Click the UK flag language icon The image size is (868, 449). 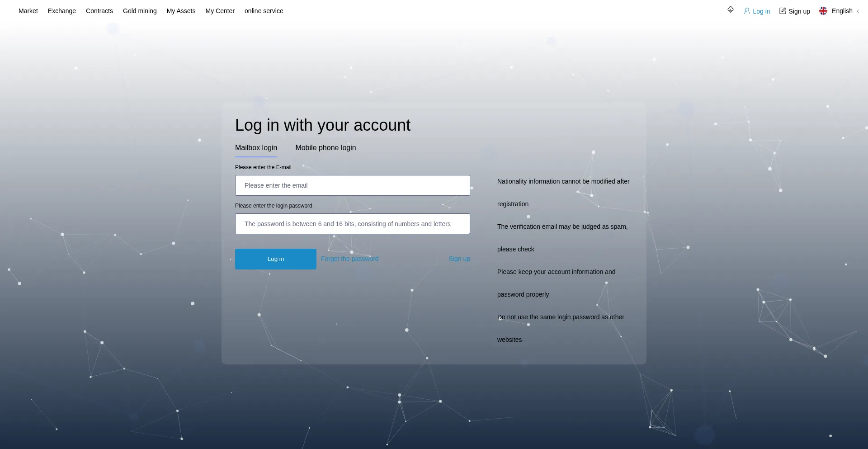pyautogui.click(x=823, y=11)
